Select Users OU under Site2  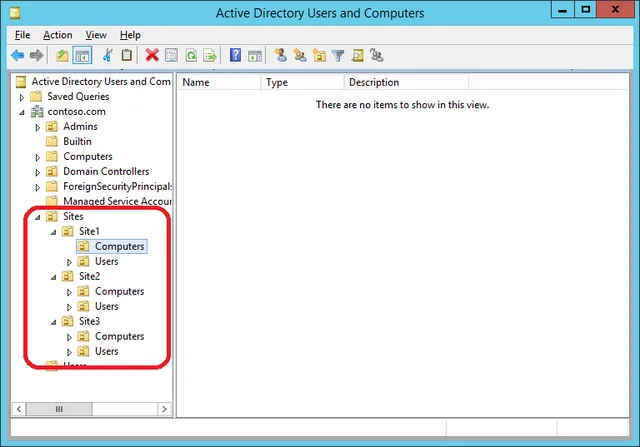(x=107, y=306)
